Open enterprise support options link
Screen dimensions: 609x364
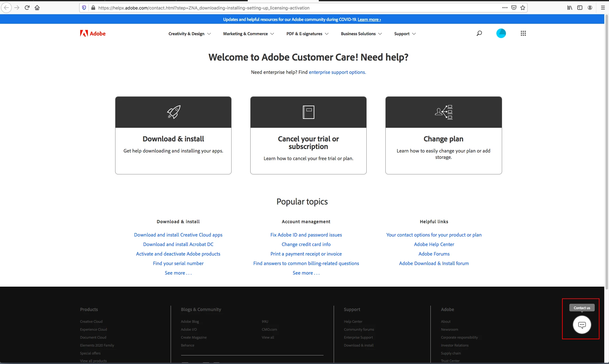tap(337, 72)
